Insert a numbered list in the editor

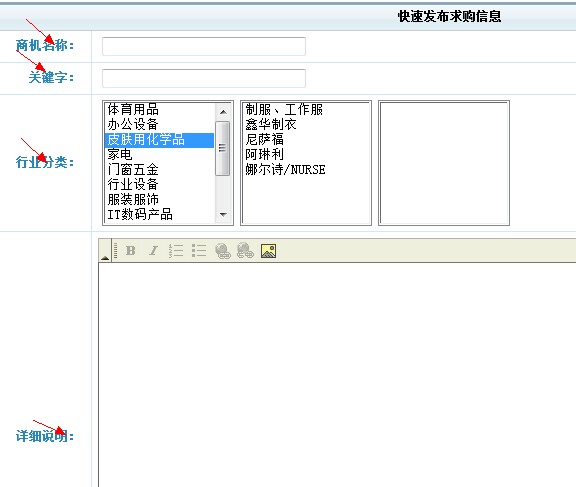pyautogui.click(x=176, y=251)
